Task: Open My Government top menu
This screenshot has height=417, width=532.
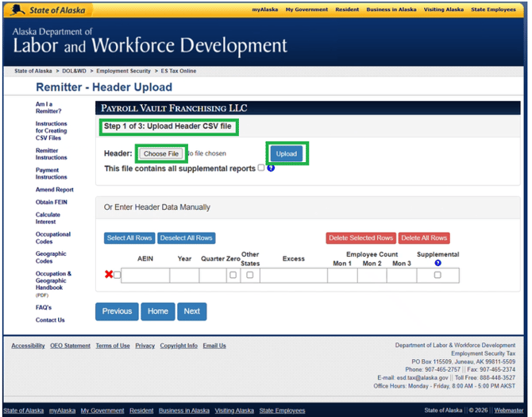Action: (x=306, y=10)
